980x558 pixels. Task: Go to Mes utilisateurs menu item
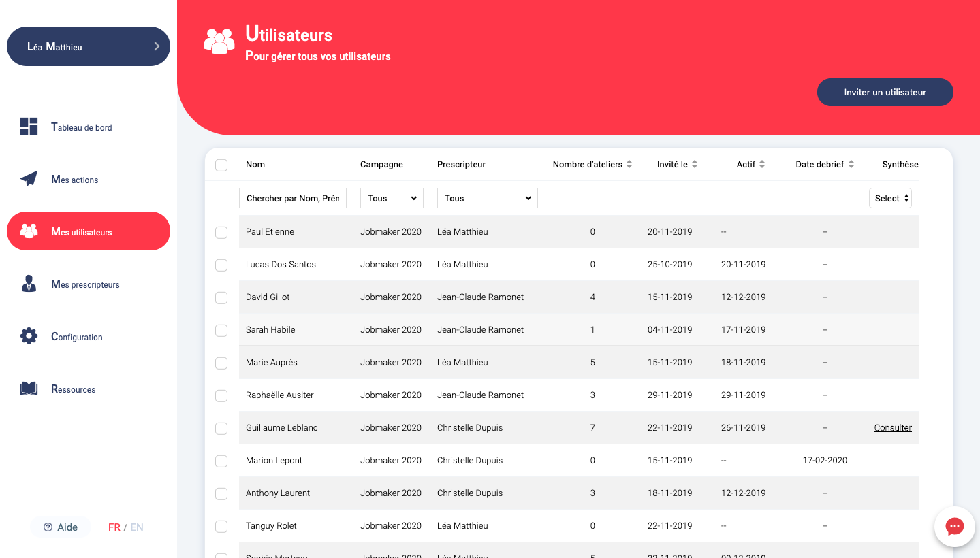click(89, 231)
